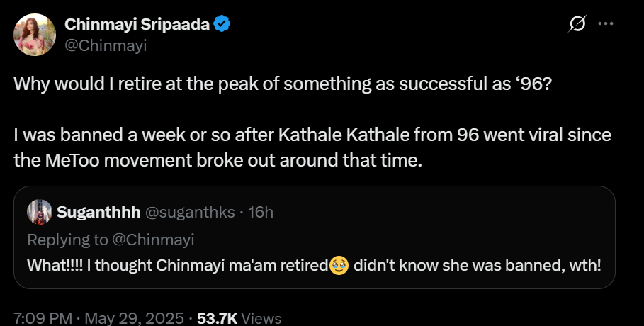Image resolution: width=644 pixels, height=326 pixels.
Task: Click the May 29, 2025 date
Action: pos(136,318)
